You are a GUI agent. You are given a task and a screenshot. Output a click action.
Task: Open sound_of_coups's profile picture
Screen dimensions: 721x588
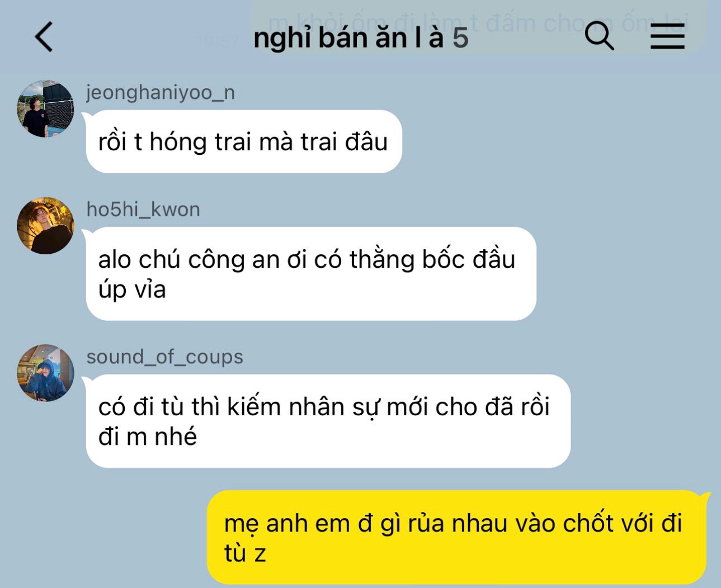click(45, 373)
